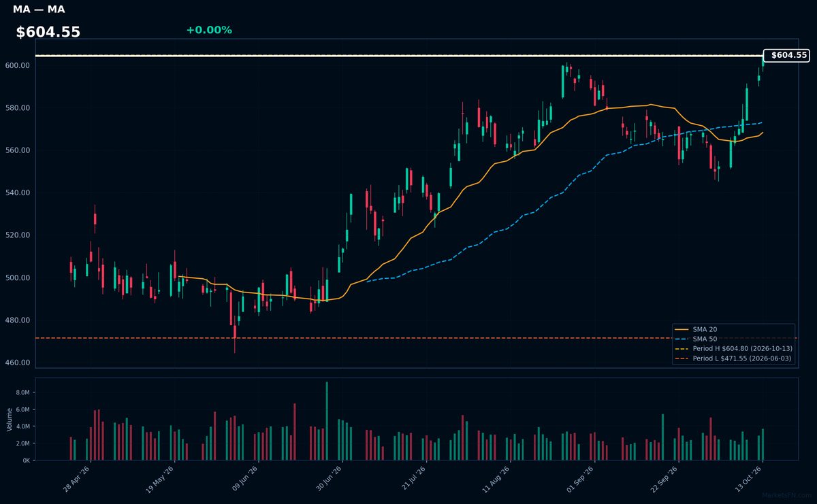Click the "Period H $604.80 (2026-10-13)" legend entry
This screenshot has width=817, height=504.
(733, 349)
